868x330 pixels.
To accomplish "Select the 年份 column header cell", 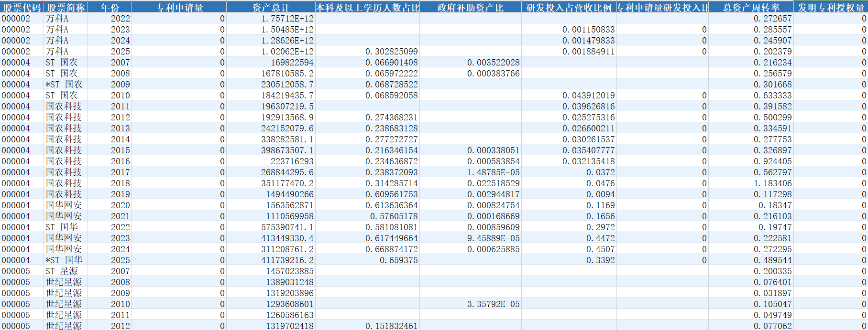I will click(110, 7).
